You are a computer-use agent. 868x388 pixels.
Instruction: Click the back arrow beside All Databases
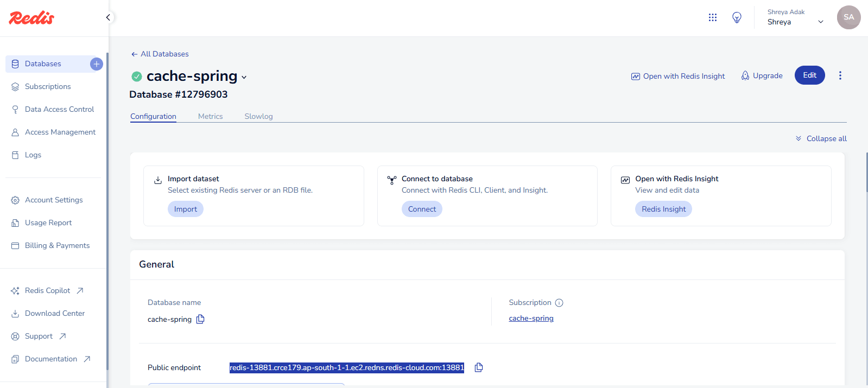click(x=134, y=54)
